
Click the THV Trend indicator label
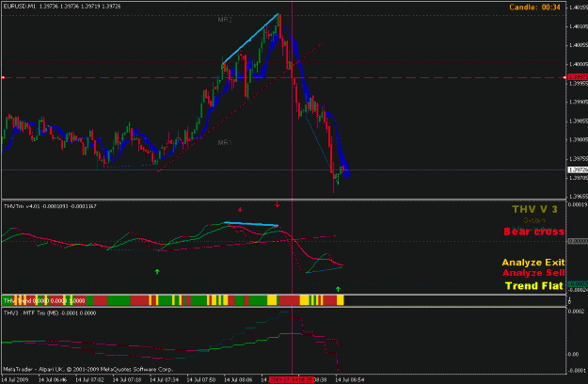[44, 301]
